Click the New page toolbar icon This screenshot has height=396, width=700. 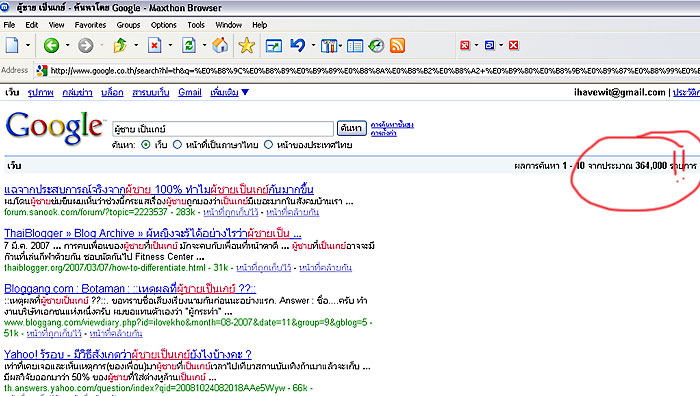click(12, 45)
